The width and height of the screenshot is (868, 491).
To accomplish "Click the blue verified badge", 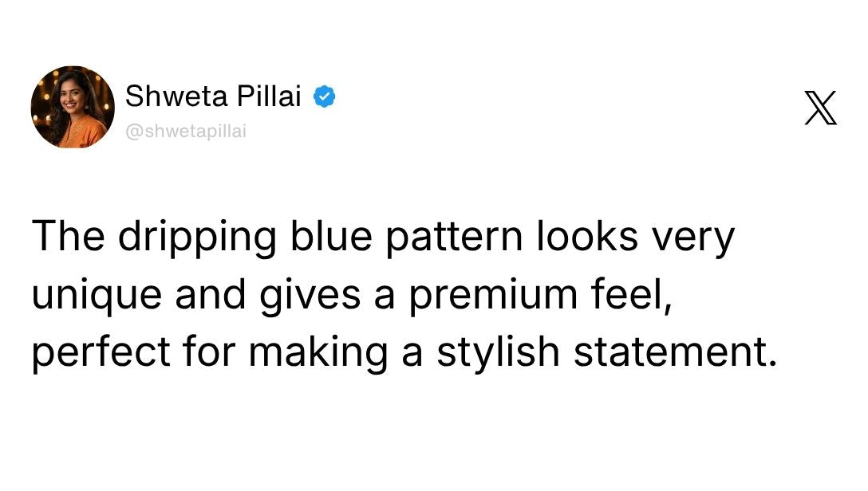I will click(x=323, y=97).
